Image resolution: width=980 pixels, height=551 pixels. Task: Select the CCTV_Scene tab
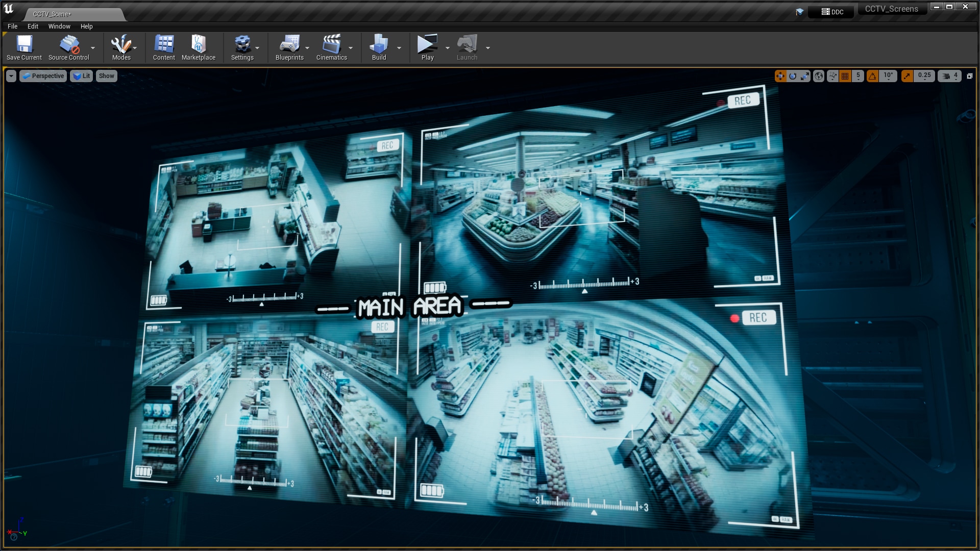click(x=53, y=14)
